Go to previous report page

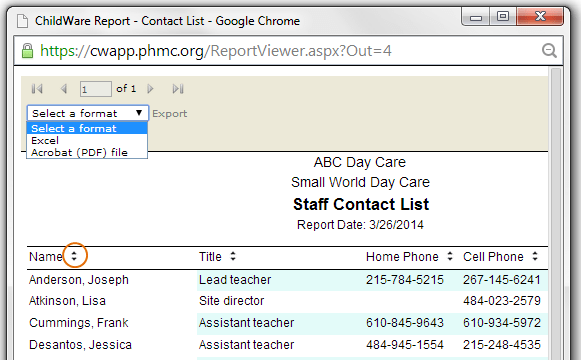64,89
